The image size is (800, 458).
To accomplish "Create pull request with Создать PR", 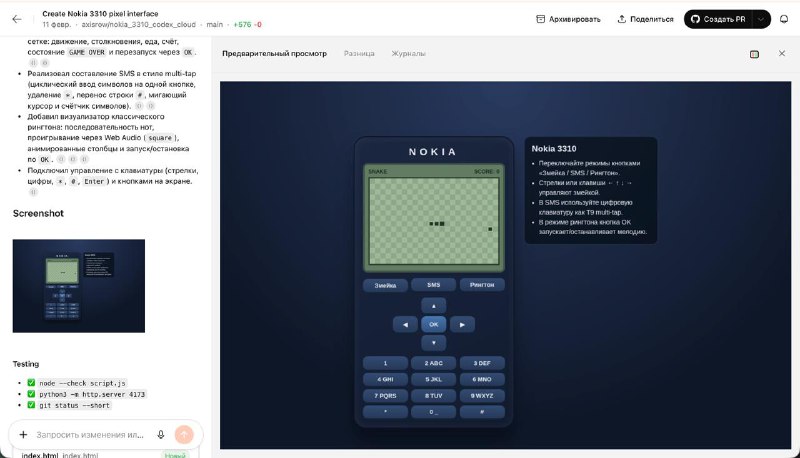I will [x=717, y=19].
